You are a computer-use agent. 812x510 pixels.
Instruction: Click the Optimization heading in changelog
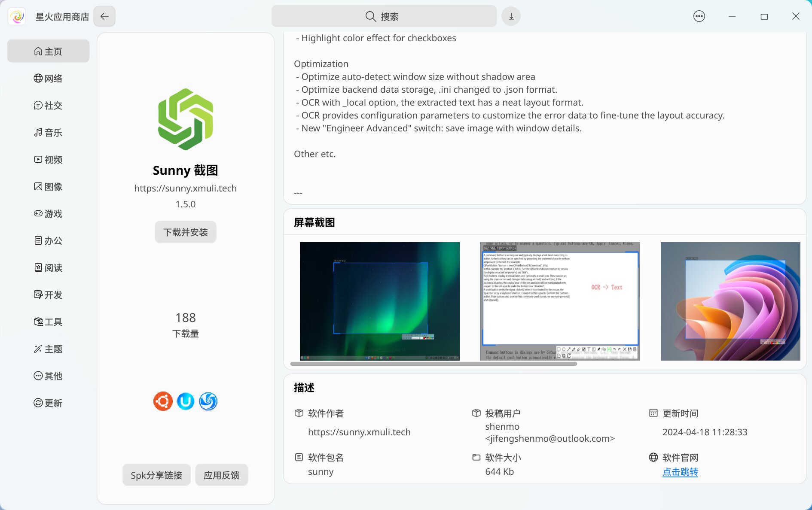tap(321, 64)
